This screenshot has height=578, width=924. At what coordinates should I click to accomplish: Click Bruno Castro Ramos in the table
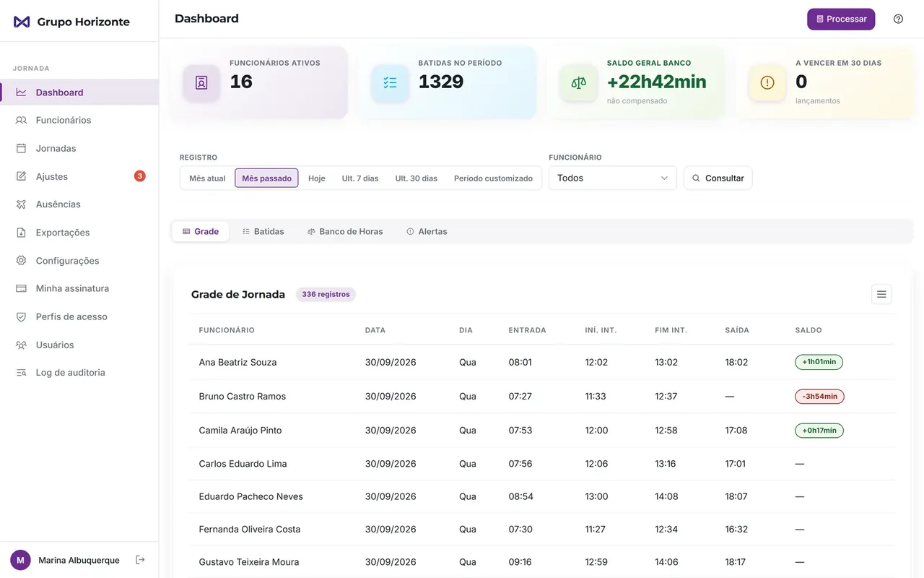(x=243, y=396)
